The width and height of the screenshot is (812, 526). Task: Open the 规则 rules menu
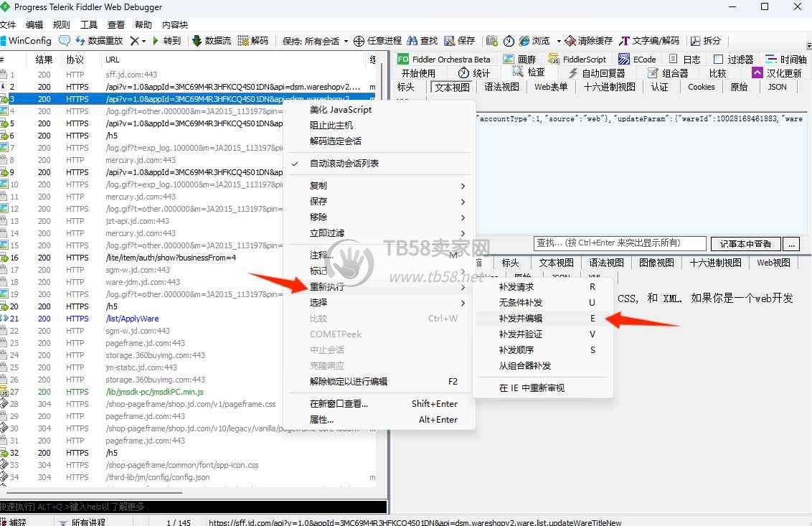[x=61, y=24]
